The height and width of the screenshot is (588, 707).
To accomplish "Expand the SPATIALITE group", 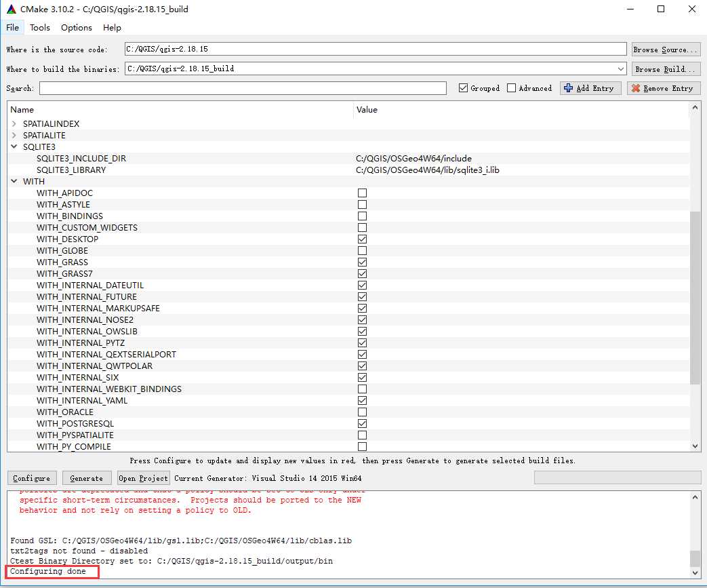I will pos(14,135).
